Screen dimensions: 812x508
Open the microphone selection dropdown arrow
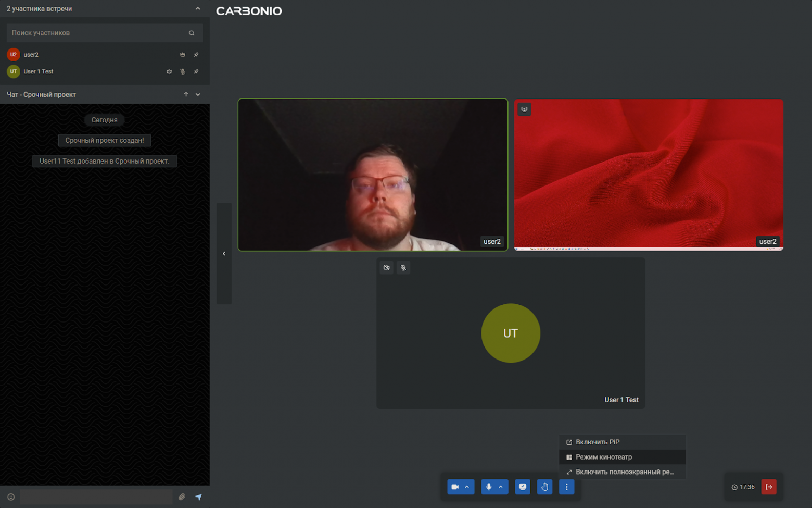point(501,487)
